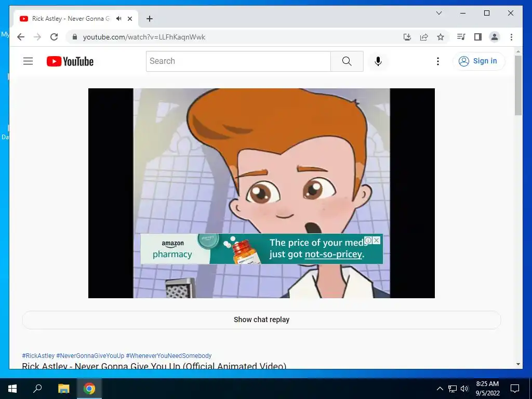Click the YouTube logo
This screenshot has width=532, height=399.
(x=70, y=61)
